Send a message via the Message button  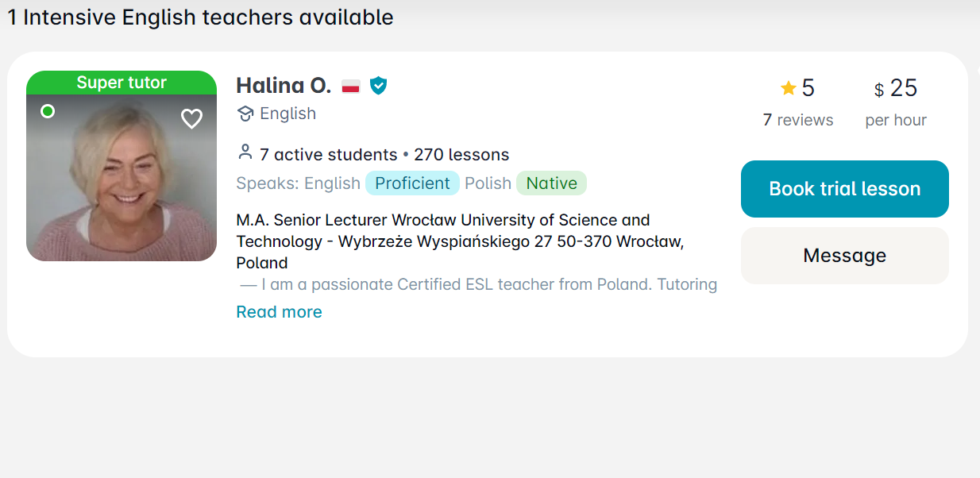click(844, 256)
